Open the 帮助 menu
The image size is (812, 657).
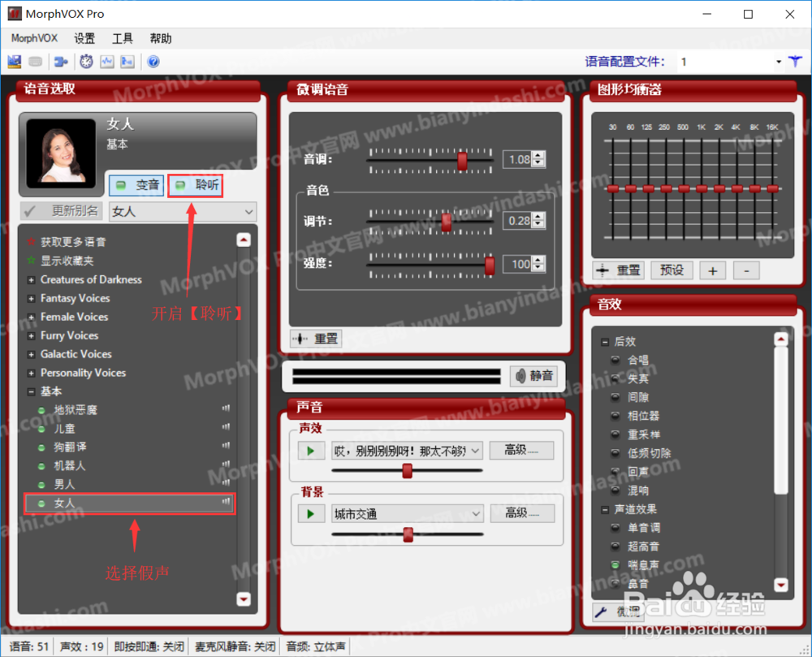(161, 38)
